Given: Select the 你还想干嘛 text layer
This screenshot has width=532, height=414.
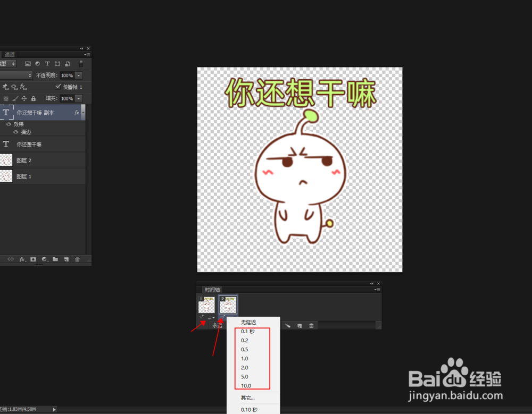Looking at the screenshot, I should [x=43, y=145].
